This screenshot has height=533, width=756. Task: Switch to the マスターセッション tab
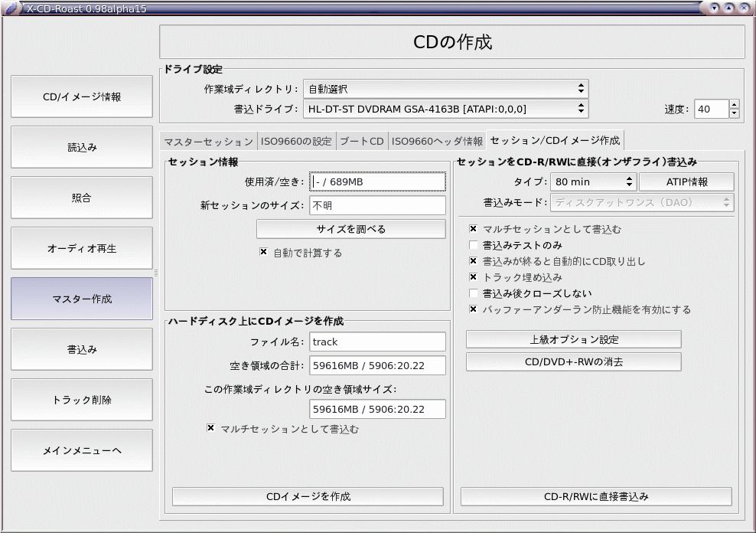tap(208, 141)
